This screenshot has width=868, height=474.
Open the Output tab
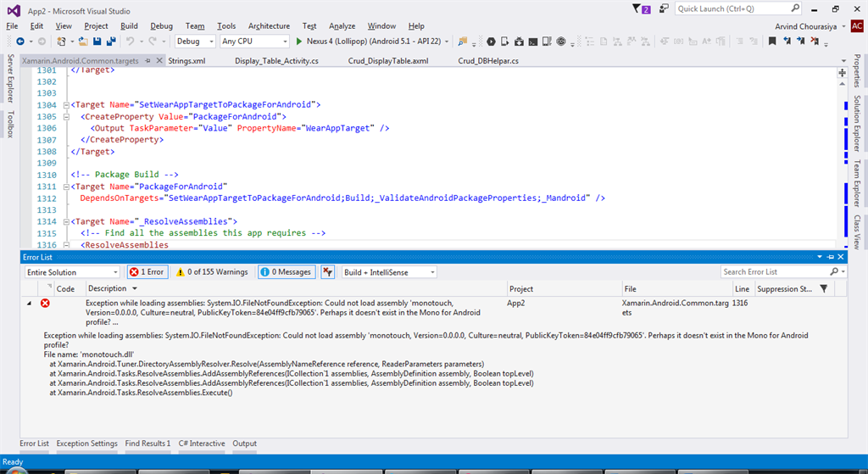point(244,443)
